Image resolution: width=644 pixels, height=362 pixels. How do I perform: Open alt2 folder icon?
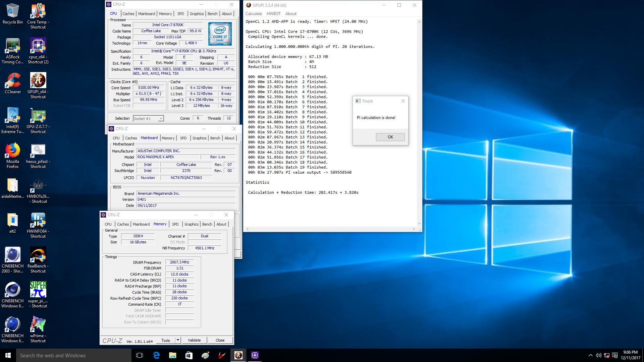pyautogui.click(x=13, y=223)
